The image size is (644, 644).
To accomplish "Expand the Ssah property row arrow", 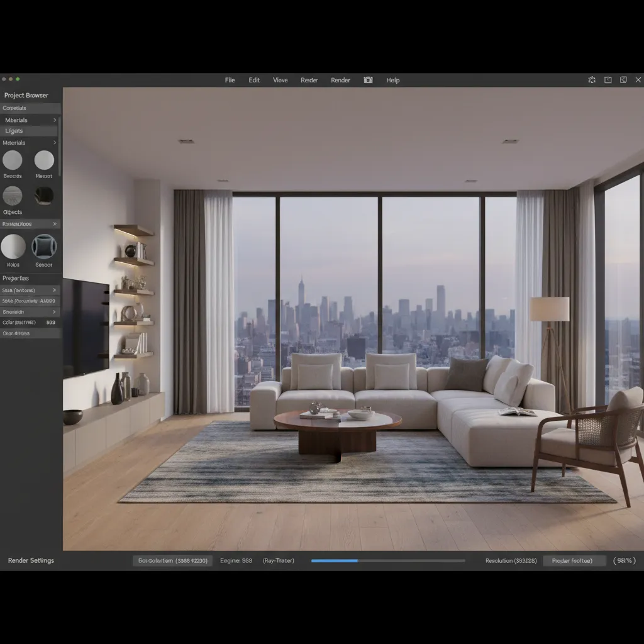I will tap(55, 291).
